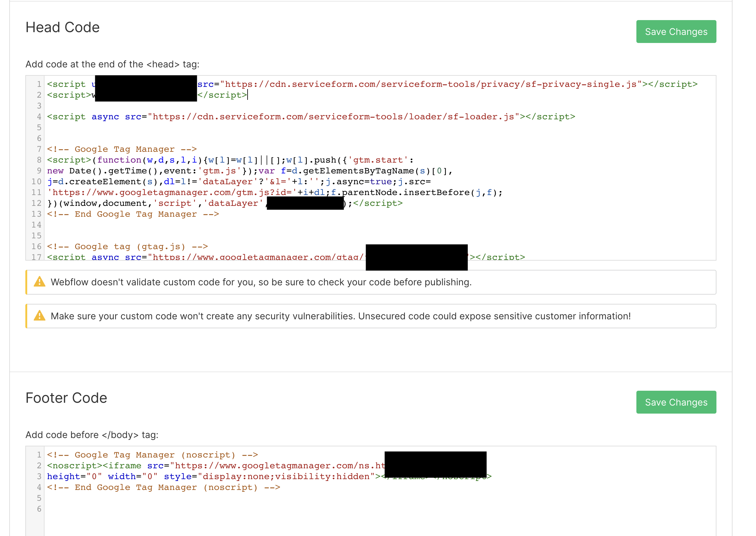Click empty line 3 in the head code editor
This screenshot has height=536, width=756.
380,106
